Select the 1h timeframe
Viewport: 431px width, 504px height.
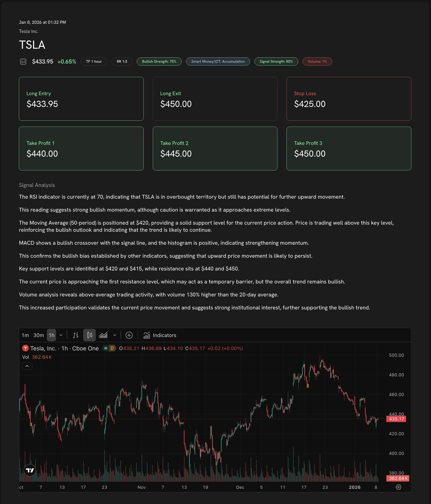click(52, 335)
